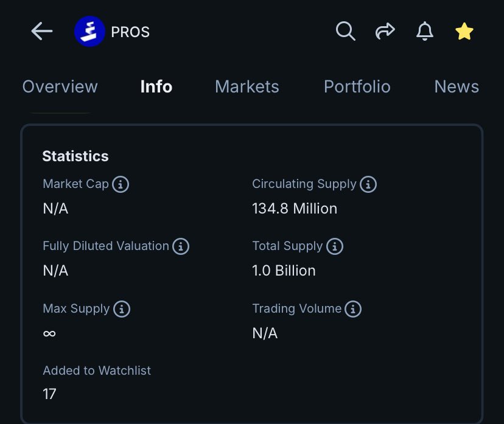Viewport: 504px width, 424px height.
Task: Open the News tab
Action: (x=457, y=87)
